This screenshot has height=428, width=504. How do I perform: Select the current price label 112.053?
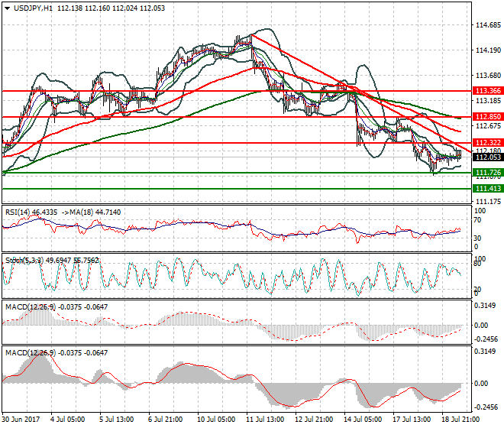(488, 157)
